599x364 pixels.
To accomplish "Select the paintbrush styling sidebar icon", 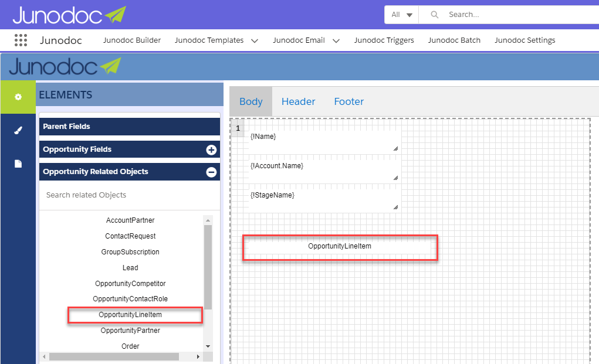I will coord(18,131).
